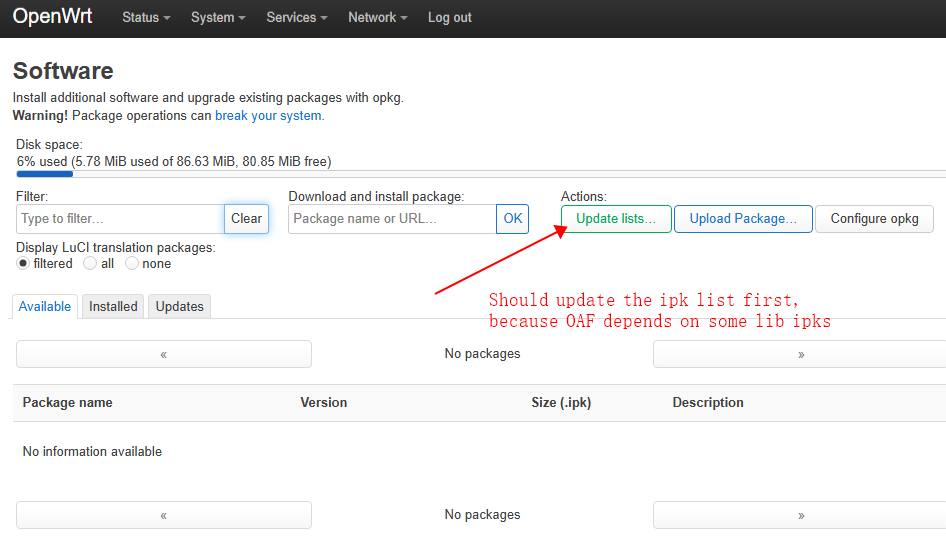Open the Status dropdown menu
946x537 pixels.
146,18
